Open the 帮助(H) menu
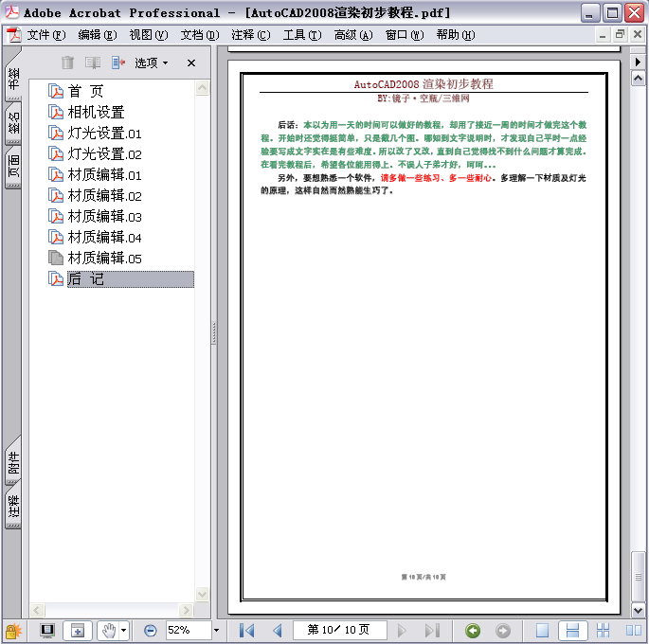649x644 pixels. (x=456, y=35)
